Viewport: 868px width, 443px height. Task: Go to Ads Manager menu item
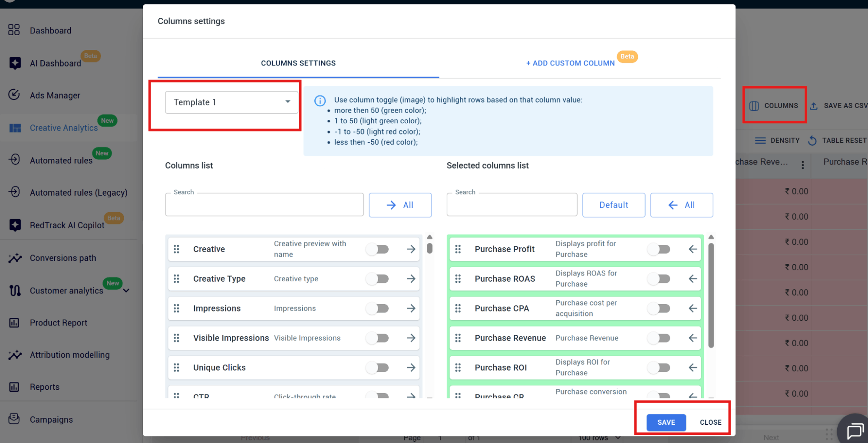[55, 95]
